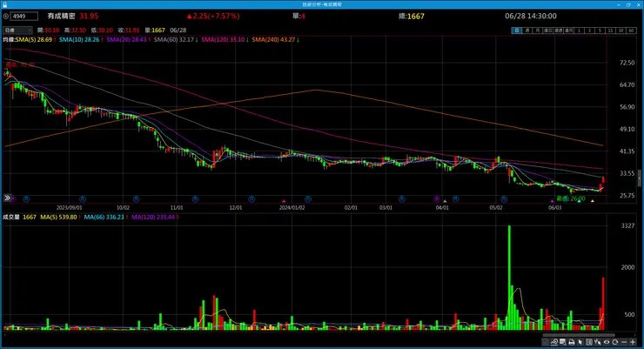This screenshot has height=349, width=644.
Task: Switch to 30-minute timeframe button
Action: click(x=621, y=30)
